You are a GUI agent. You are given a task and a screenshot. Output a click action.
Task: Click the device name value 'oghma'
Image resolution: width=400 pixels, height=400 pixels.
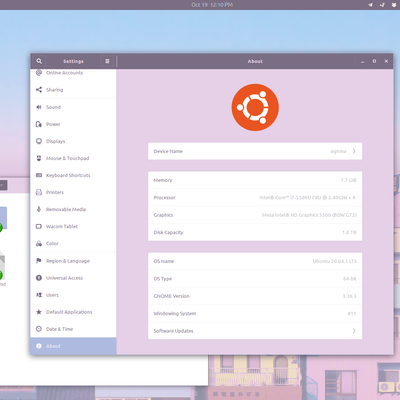(338, 151)
